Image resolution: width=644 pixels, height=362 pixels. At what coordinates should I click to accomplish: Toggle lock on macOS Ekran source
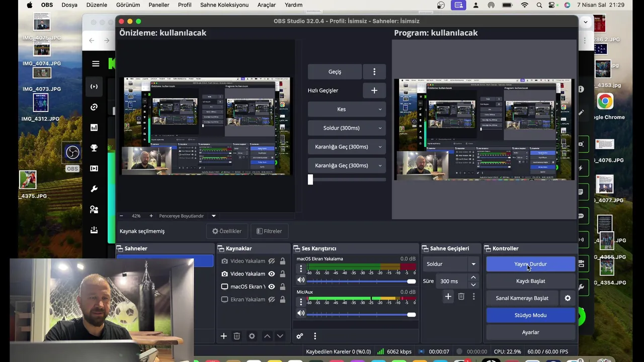click(283, 287)
